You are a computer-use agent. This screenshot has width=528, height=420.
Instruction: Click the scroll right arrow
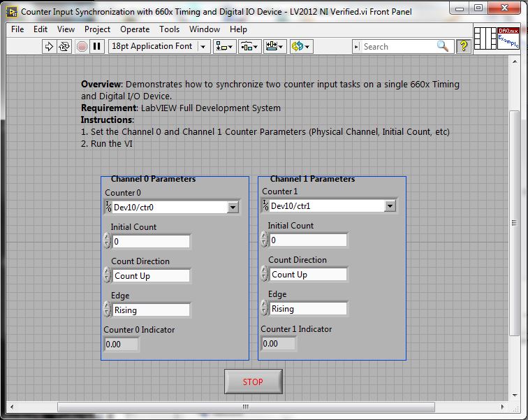(502, 407)
